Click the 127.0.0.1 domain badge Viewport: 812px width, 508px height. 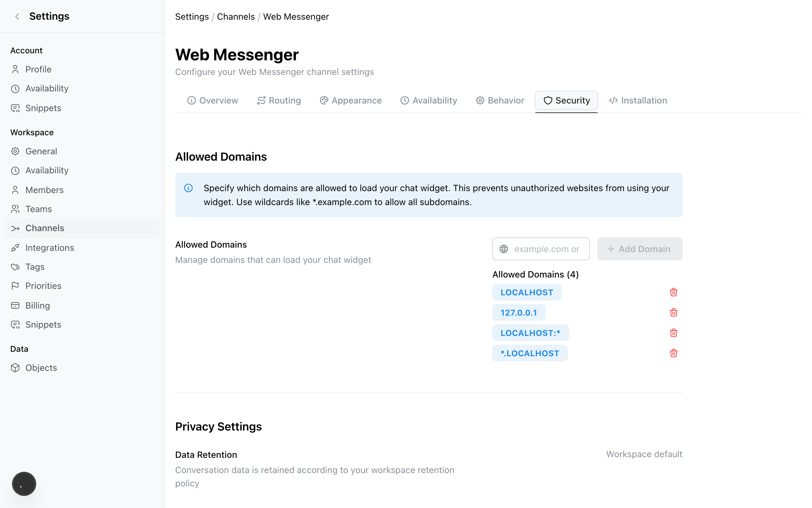click(519, 312)
